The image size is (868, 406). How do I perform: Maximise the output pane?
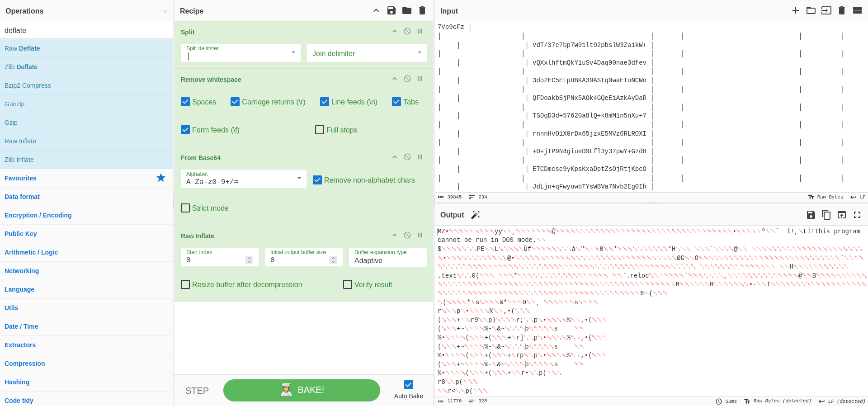pyautogui.click(x=857, y=215)
